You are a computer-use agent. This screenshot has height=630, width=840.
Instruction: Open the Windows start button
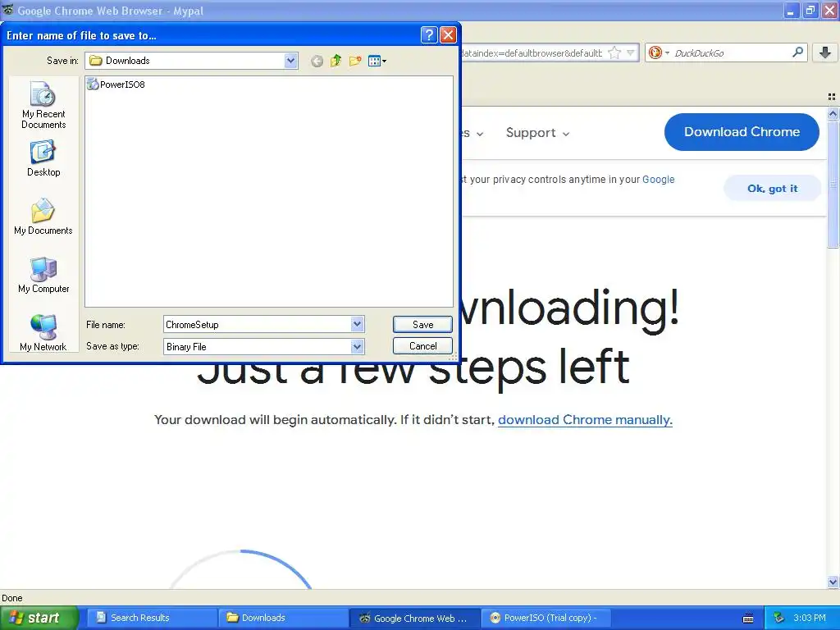pyautogui.click(x=39, y=618)
